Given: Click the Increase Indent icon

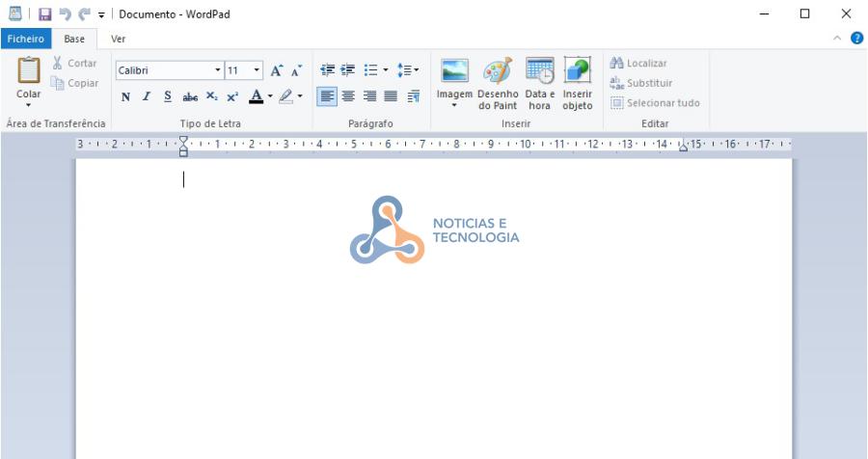Looking at the screenshot, I should click(347, 70).
